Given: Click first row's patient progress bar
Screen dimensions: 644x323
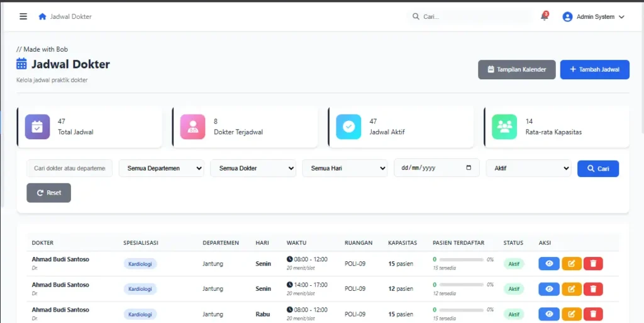Looking at the screenshot, I should tap(461, 259).
